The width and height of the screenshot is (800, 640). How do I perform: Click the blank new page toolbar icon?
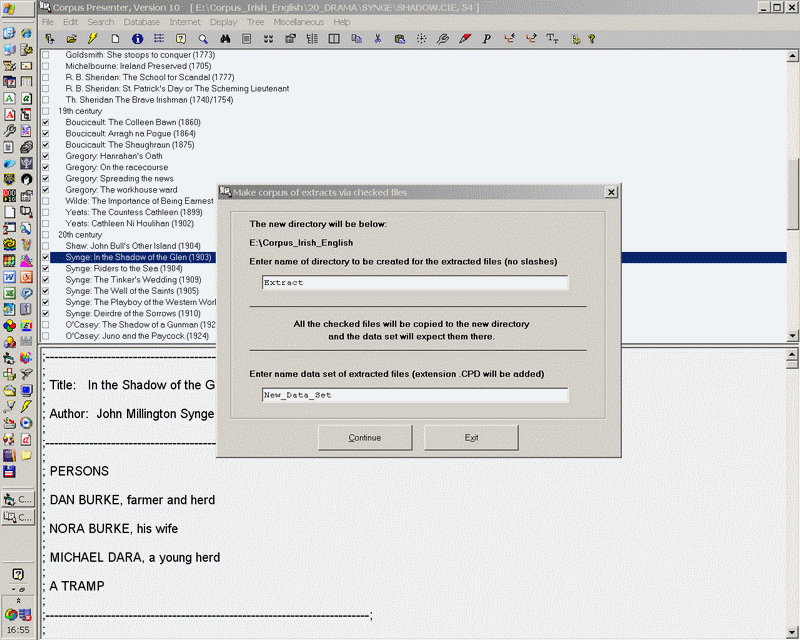[x=115, y=39]
